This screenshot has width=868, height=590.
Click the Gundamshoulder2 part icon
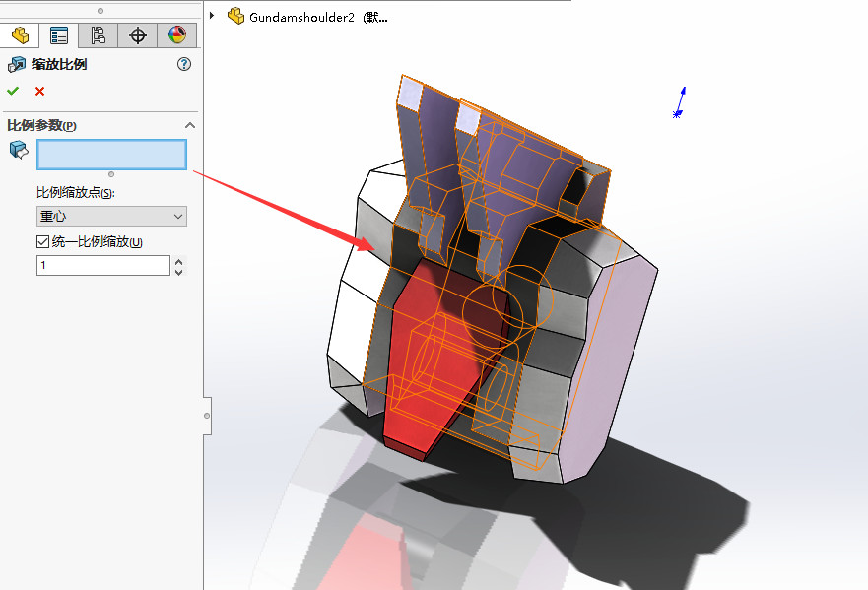[x=235, y=16]
